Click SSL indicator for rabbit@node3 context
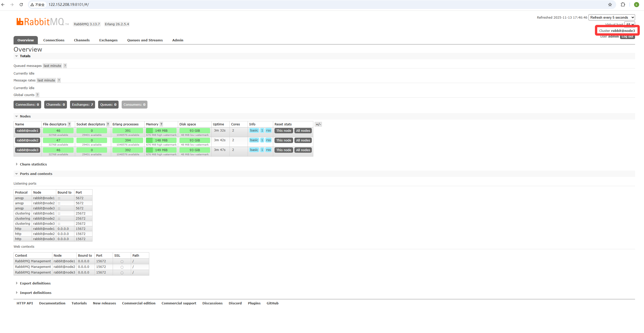The image size is (644, 333). [x=122, y=273]
